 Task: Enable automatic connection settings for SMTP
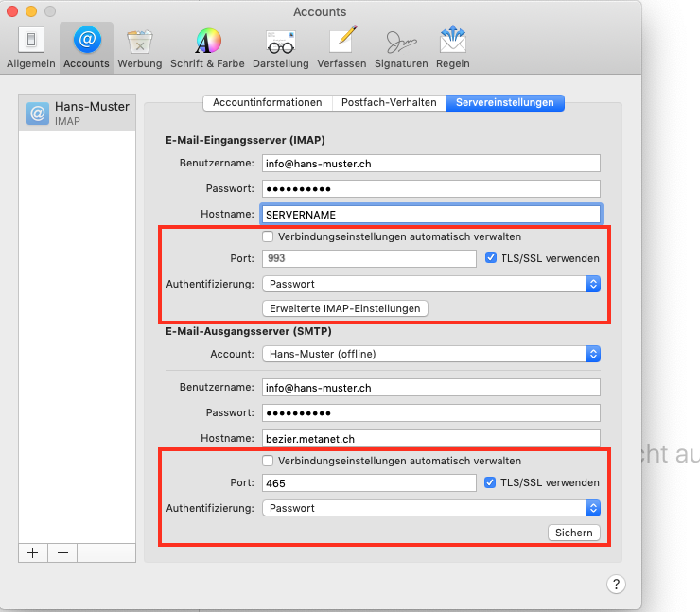[269, 461]
